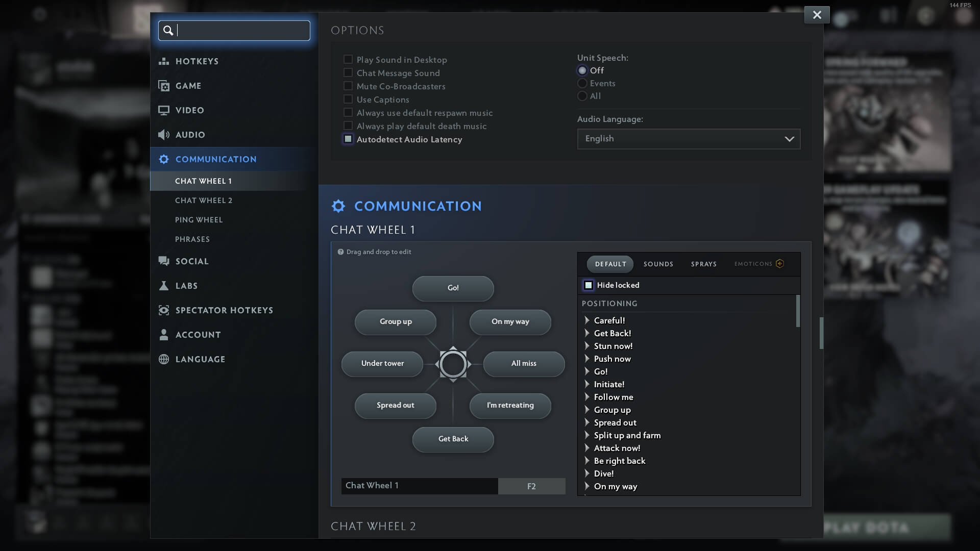Click the All miss wheel slot
Screen dimensions: 980x551
(524, 364)
